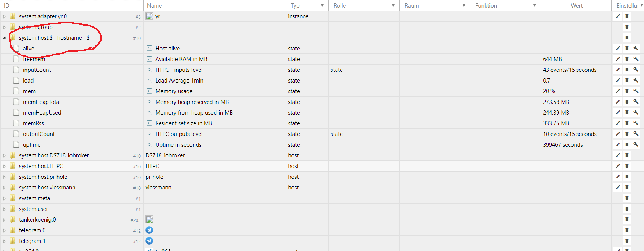This screenshot has width=644, height=251.
Task: Click the Telegram icon in the telegram.0 row
Action: click(149, 230)
